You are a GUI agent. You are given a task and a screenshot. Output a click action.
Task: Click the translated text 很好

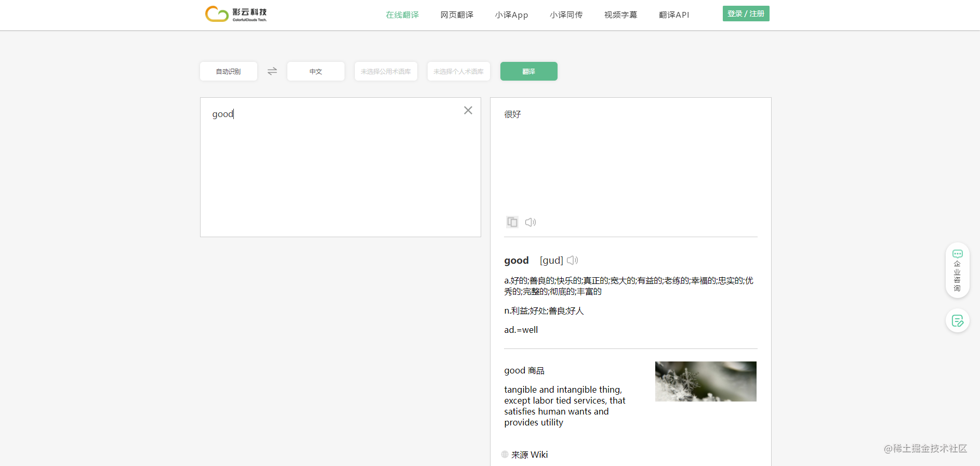(x=512, y=114)
